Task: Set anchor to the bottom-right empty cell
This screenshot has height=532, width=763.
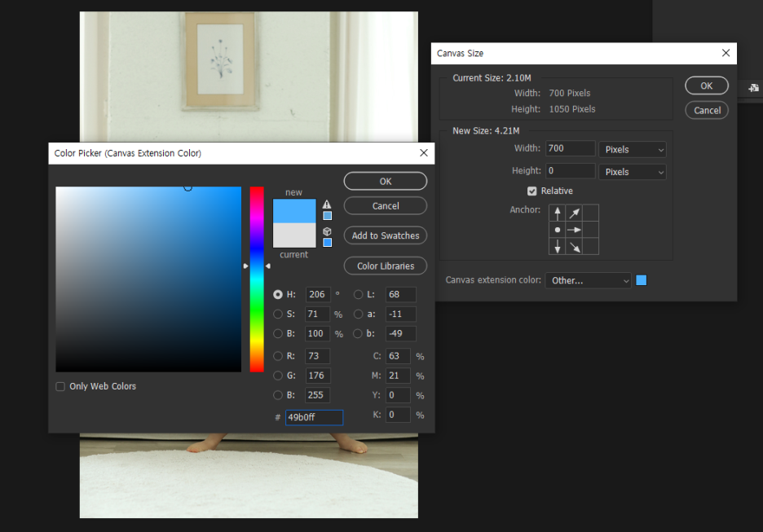Action: tap(591, 246)
